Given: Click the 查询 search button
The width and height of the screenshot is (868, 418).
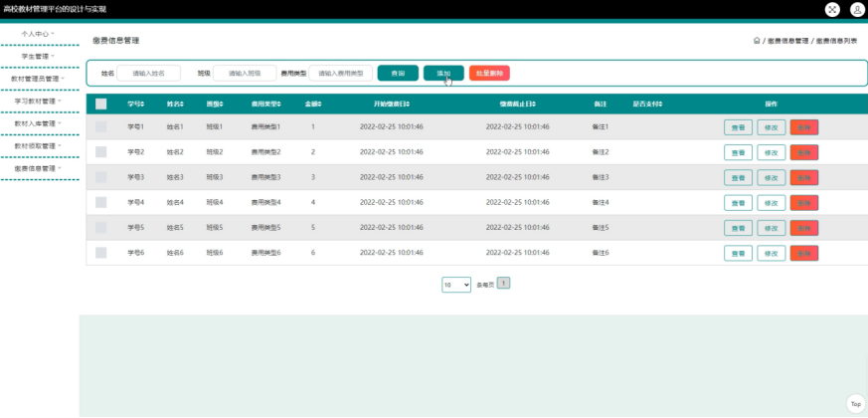Looking at the screenshot, I should coord(398,74).
